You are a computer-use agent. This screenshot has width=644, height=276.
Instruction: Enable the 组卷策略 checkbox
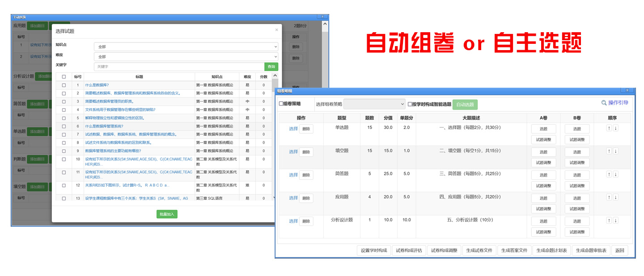point(281,104)
